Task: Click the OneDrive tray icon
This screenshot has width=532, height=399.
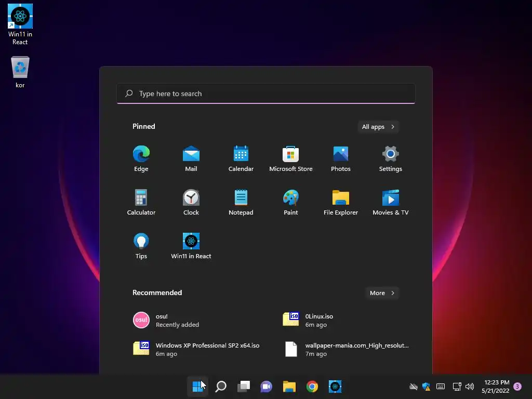Action: click(413, 387)
